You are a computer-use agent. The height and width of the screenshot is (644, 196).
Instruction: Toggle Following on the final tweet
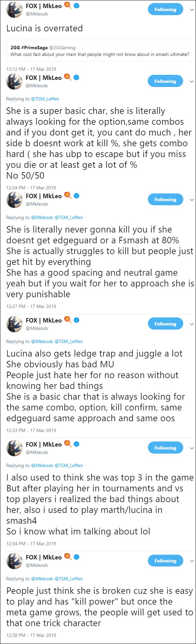click(x=165, y=560)
